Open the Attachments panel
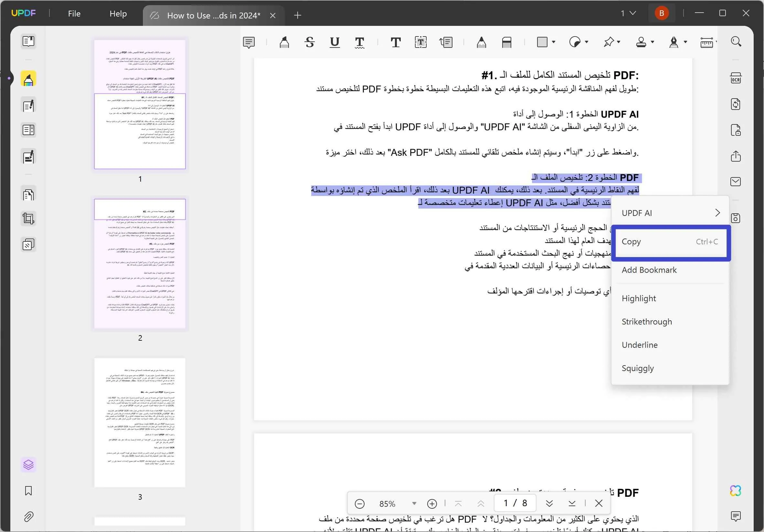This screenshot has height=532, width=764. (28, 516)
